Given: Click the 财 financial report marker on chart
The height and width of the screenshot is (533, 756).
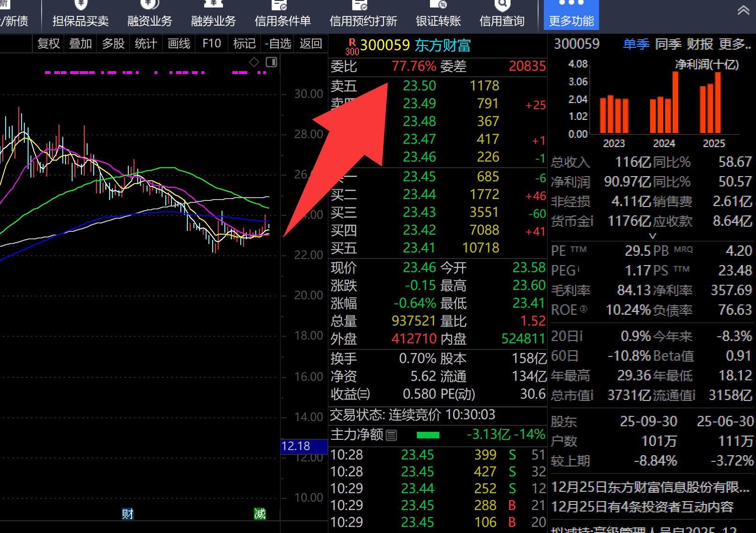Looking at the screenshot, I should pos(127,514).
